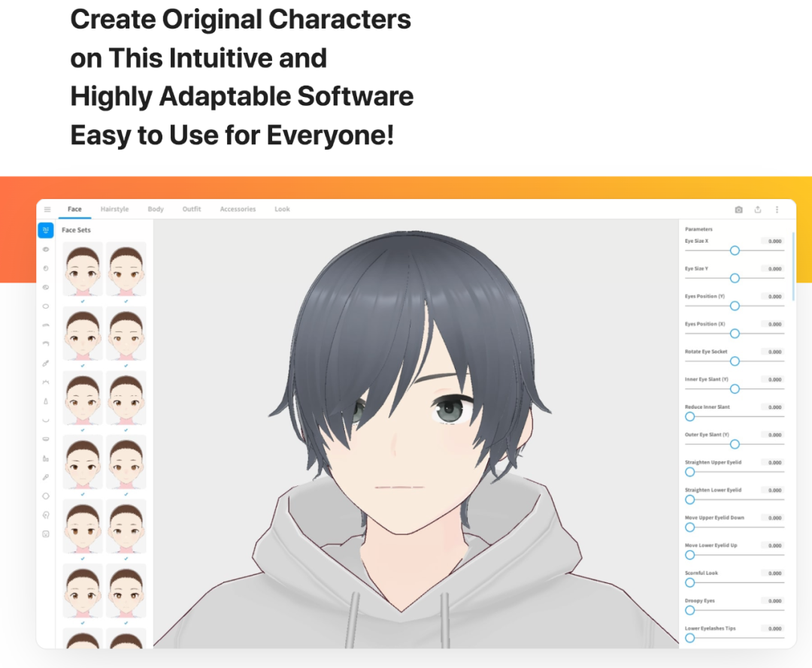Switch to the Outfit tab

coord(192,209)
